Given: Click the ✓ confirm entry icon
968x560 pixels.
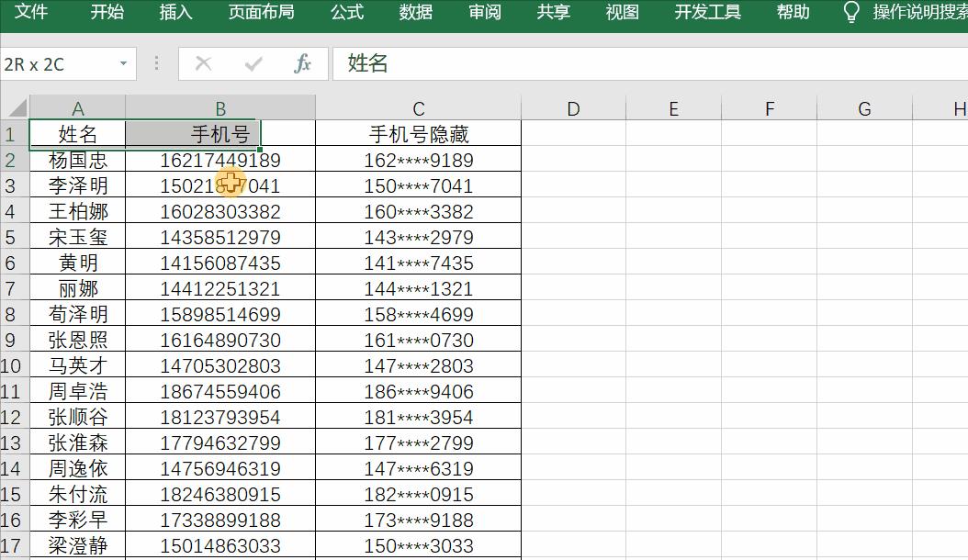Looking at the screenshot, I should coord(254,63).
